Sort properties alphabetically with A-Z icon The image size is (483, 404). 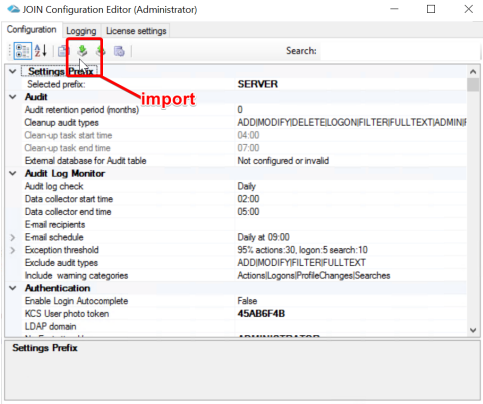[41, 51]
